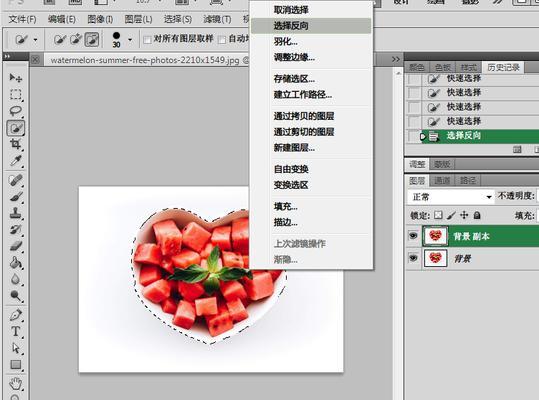
Task: Choose 存储选区... from context menu
Action: click(311, 79)
